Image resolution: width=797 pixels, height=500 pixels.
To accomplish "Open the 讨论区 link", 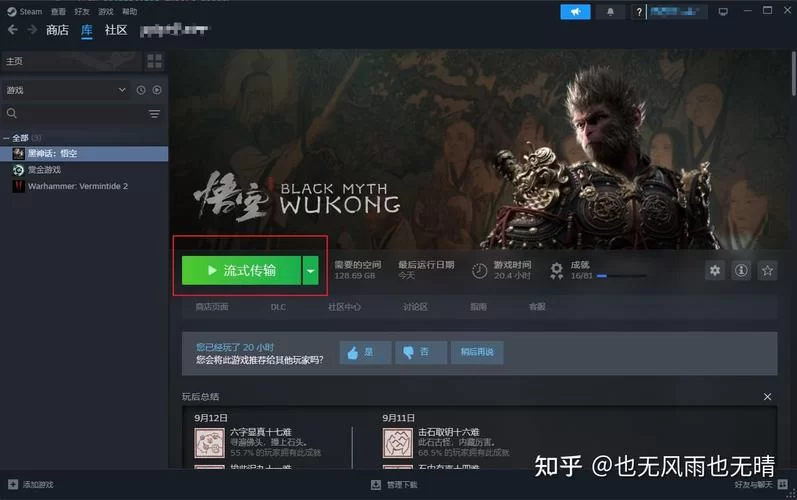I will click(415, 307).
